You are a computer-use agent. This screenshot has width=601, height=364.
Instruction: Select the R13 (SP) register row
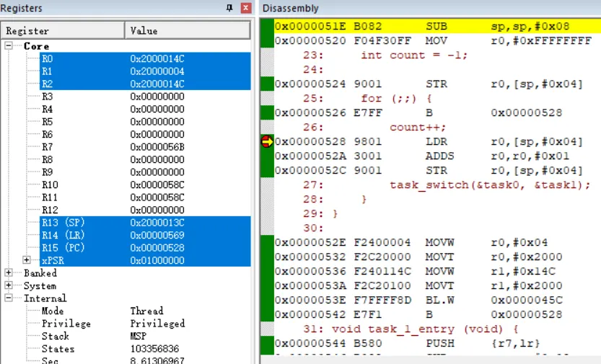click(63, 223)
